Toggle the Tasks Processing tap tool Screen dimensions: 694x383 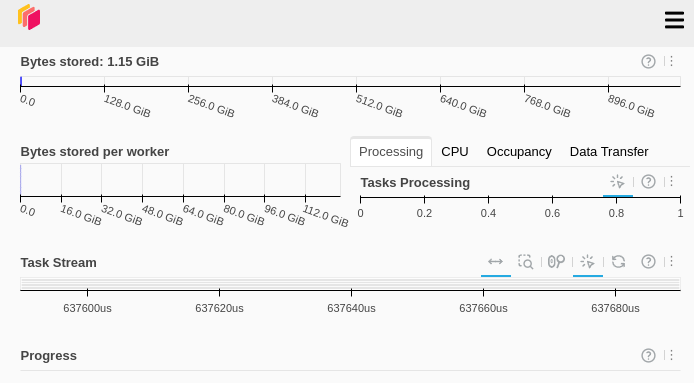(617, 182)
